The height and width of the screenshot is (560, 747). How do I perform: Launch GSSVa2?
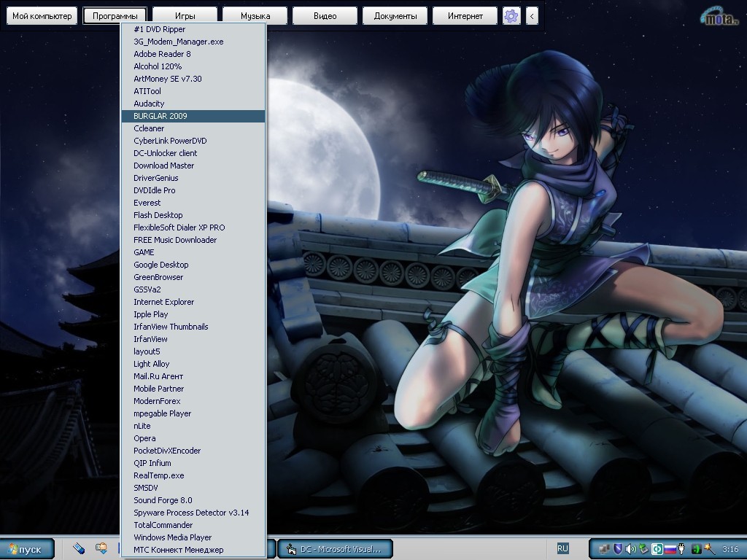pos(193,289)
